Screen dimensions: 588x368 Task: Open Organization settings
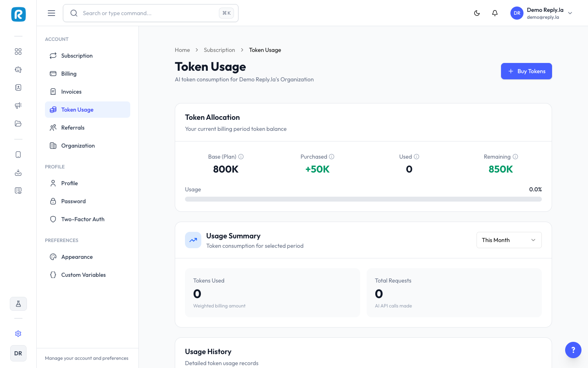pos(87,146)
